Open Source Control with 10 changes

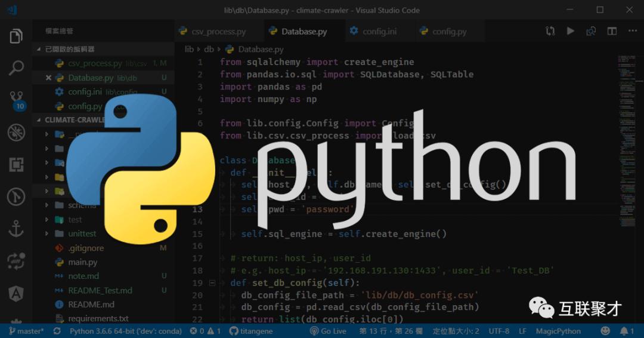(17, 101)
